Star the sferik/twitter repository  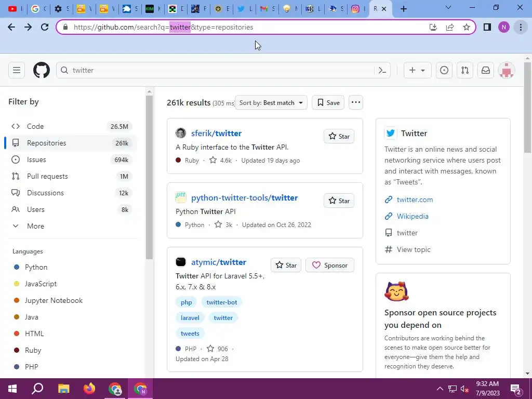tap(339, 137)
